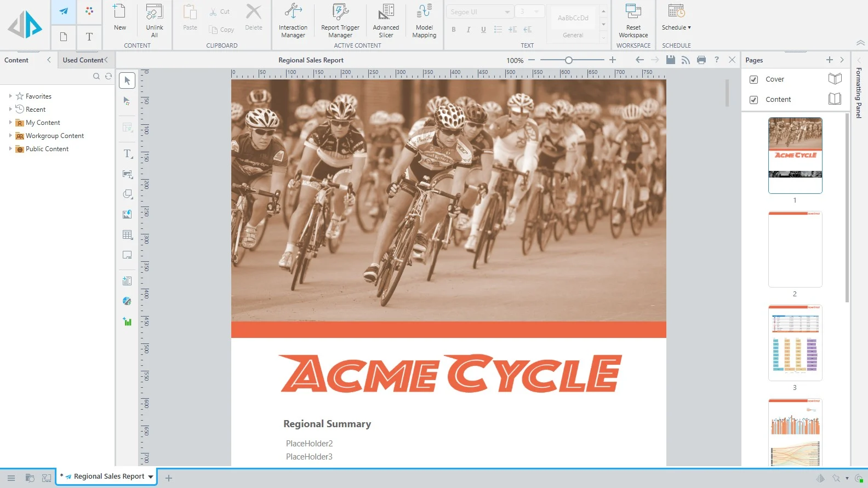Screen dimensions: 868x488
Task: Switch to the Content tab
Action: coord(16,60)
